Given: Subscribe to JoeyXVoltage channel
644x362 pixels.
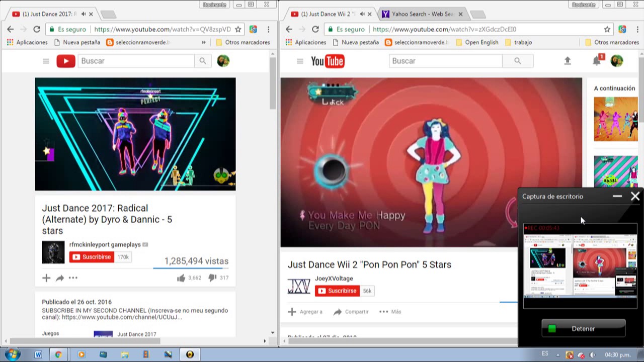Looking at the screenshot, I should tap(337, 291).
